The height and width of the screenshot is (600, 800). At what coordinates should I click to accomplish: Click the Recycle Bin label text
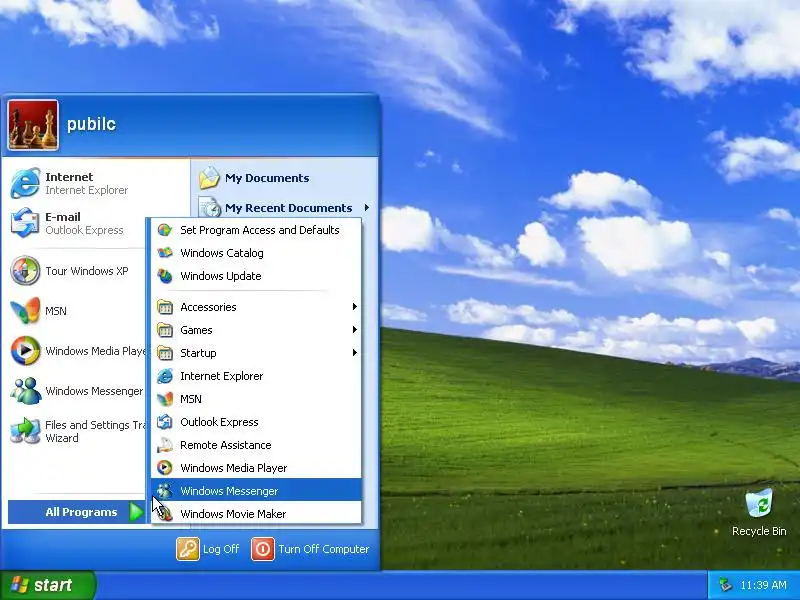coord(759,531)
